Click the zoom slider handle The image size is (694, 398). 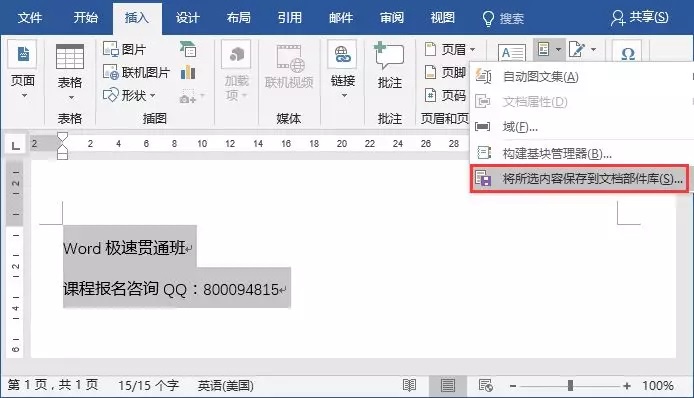(571, 386)
